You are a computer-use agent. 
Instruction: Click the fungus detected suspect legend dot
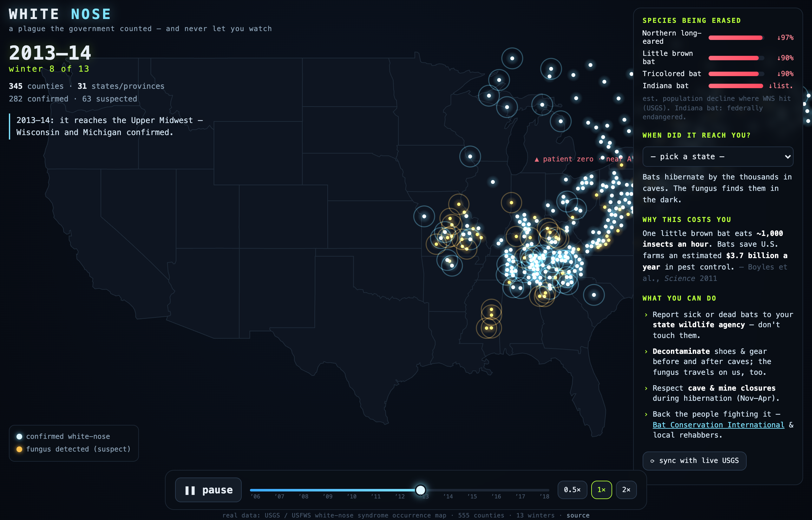click(20, 449)
